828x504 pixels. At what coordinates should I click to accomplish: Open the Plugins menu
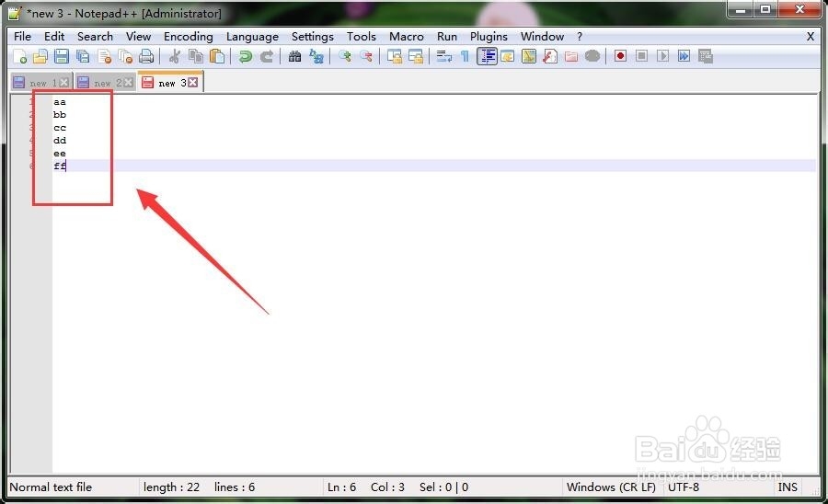pos(489,37)
